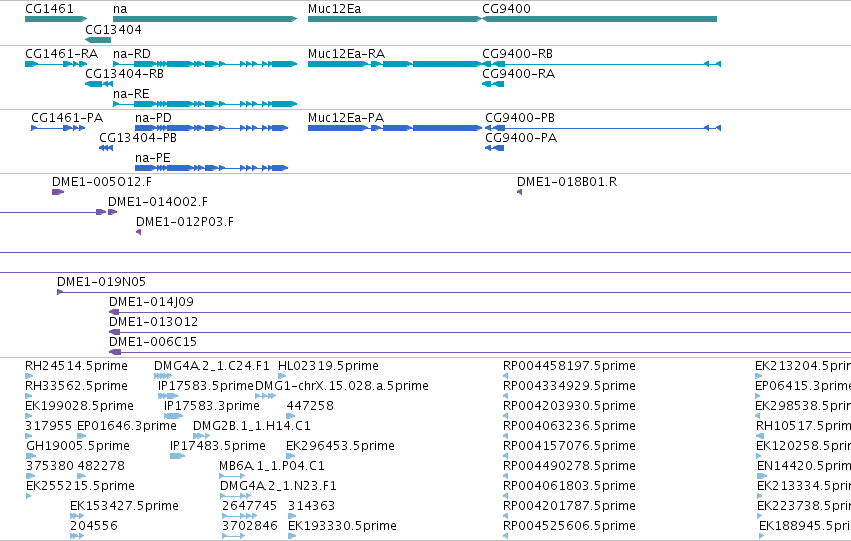Select EST RP004203930.5prime

coord(569,406)
